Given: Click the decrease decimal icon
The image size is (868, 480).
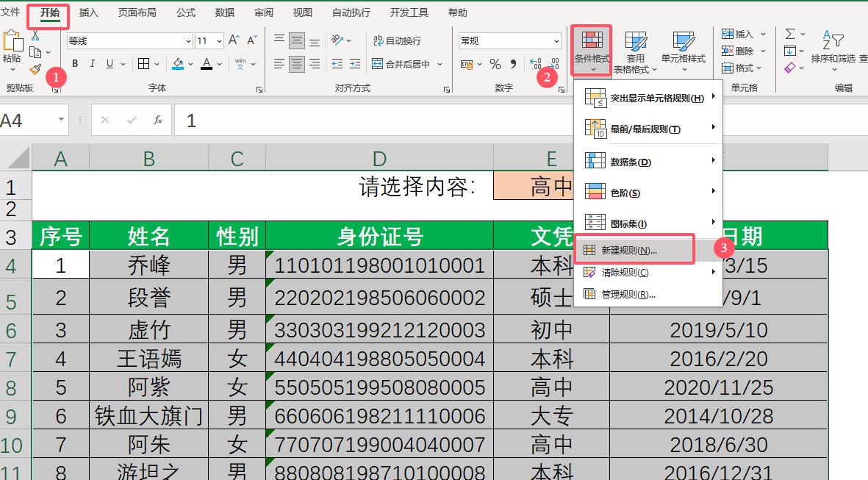Looking at the screenshot, I should [x=553, y=64].
